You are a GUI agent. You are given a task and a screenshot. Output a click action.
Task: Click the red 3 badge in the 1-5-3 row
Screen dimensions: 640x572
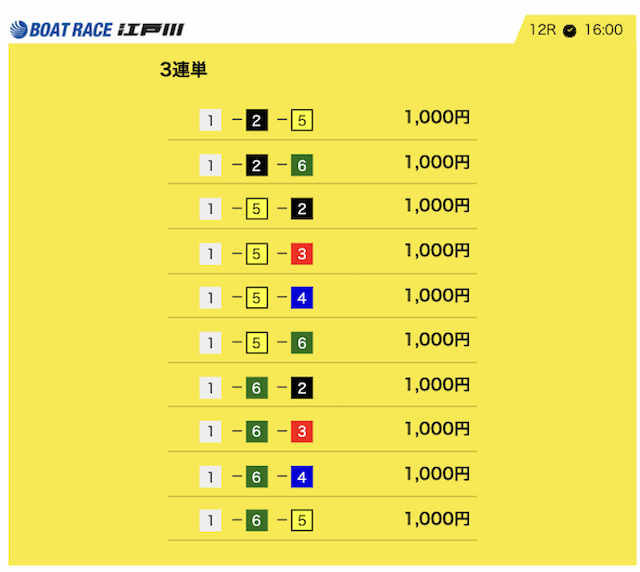(302, 254)
